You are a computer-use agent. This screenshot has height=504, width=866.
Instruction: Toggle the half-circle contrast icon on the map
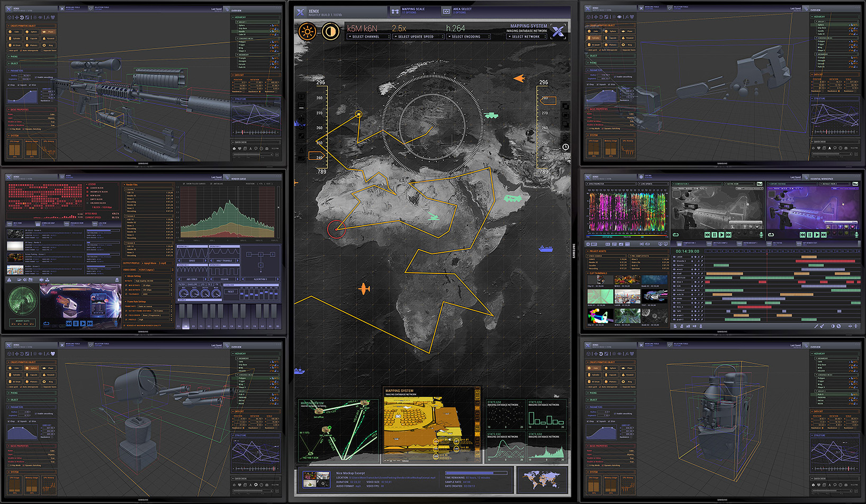coord(331,31)
